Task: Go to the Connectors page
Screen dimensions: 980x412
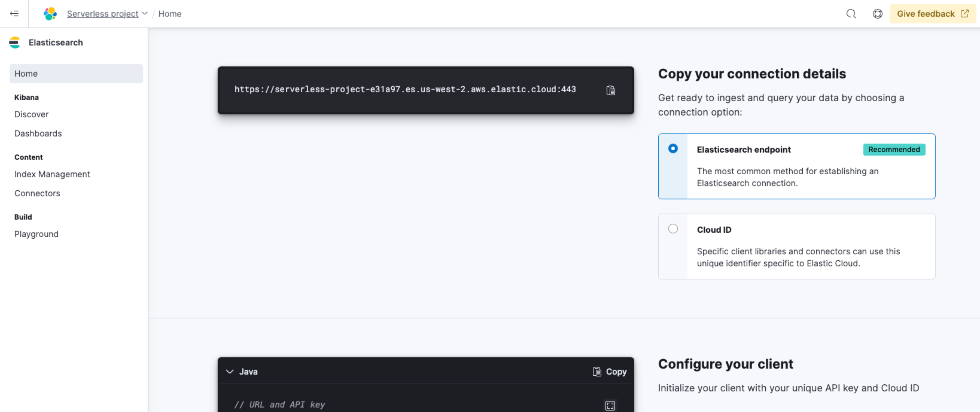Action: click(37, 193)
